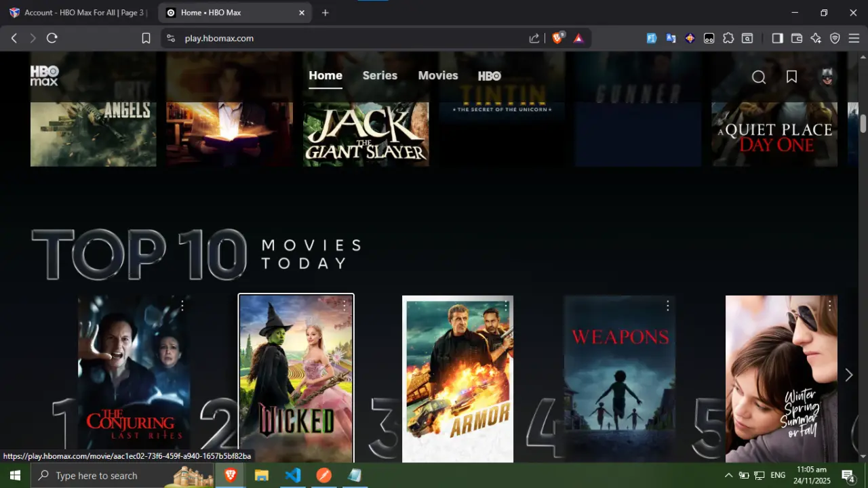
Task: Select the Home • HBO Max browser tab
Action: 235,13
